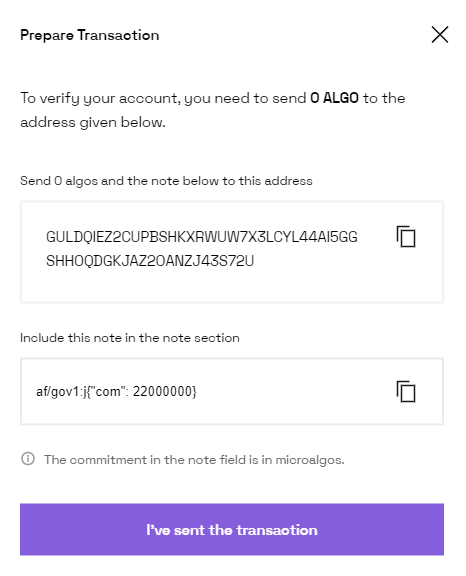Click the microalgos commitment notice text
466x576 pixels.
point(194,460)
